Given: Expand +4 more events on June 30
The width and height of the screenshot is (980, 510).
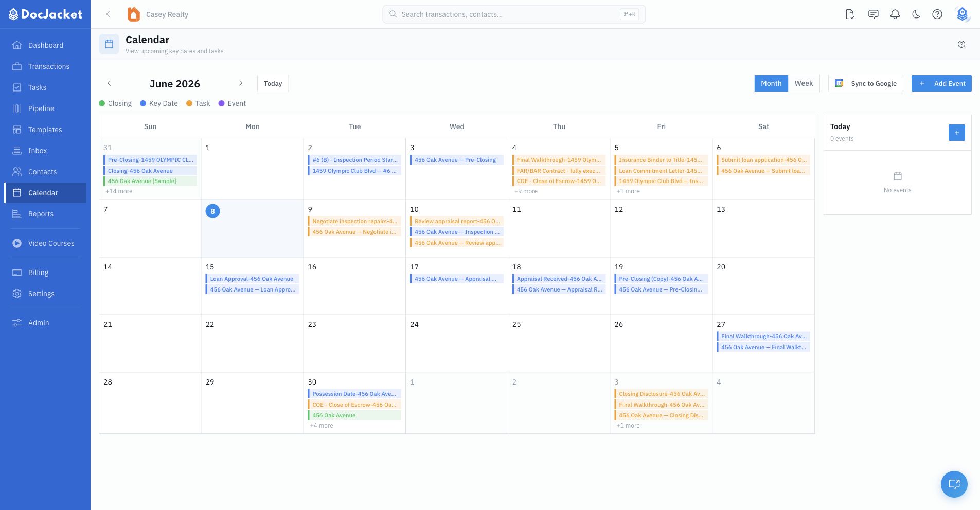Looking at the screenshot, I should (x=322, y=426).
